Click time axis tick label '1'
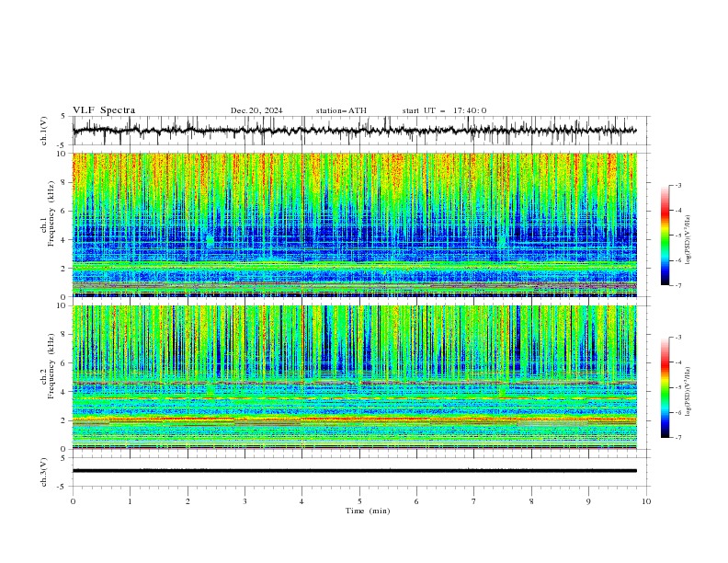Image resolution: width=728 pixels, height=563 pixels. click(130, 501)
